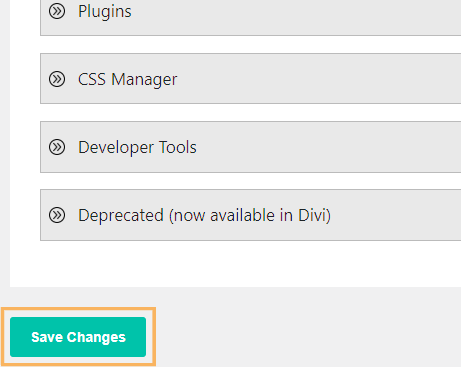Expand the CSS Manager section
The height and width of the screenshot is (367, 461).
tap(250, 79)
